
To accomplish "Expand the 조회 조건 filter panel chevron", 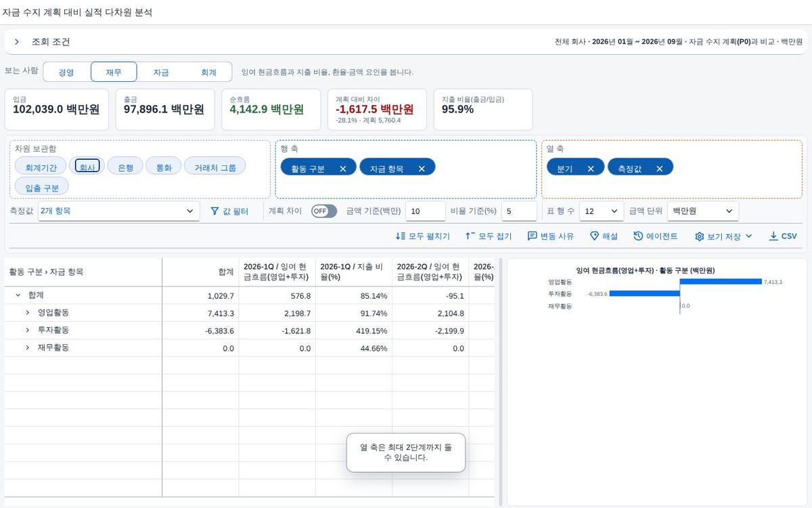I will (17, 42).
